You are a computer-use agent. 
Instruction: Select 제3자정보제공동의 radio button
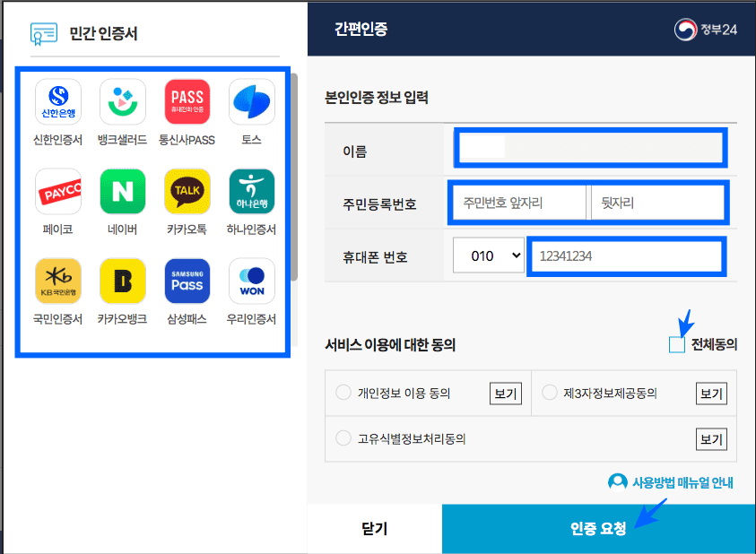tap(550, 393)
